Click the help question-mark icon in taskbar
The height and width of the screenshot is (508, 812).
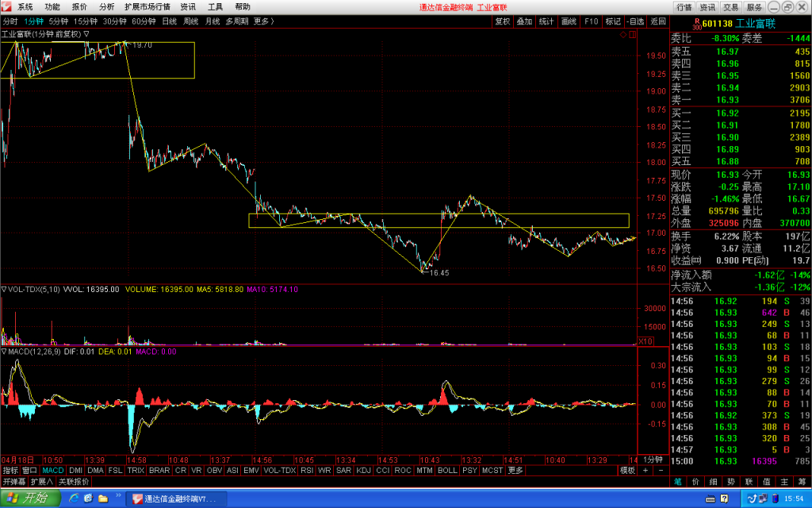coord(724,498)
